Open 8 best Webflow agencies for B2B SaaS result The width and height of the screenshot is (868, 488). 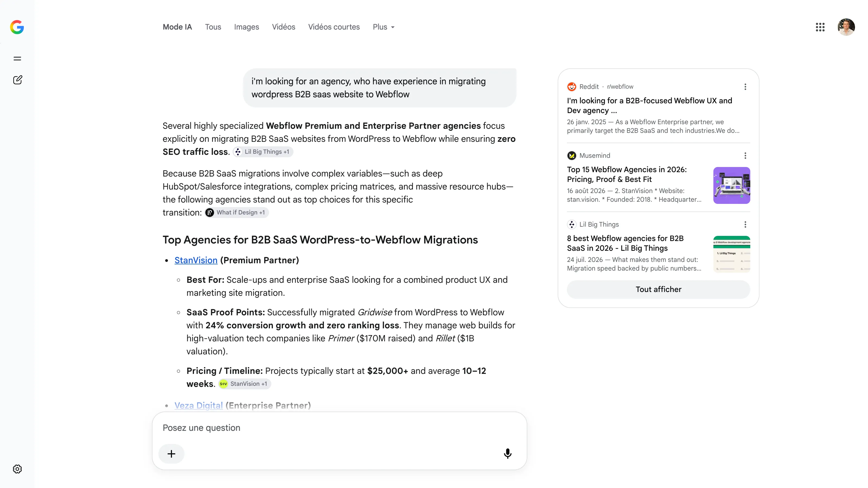625,243
